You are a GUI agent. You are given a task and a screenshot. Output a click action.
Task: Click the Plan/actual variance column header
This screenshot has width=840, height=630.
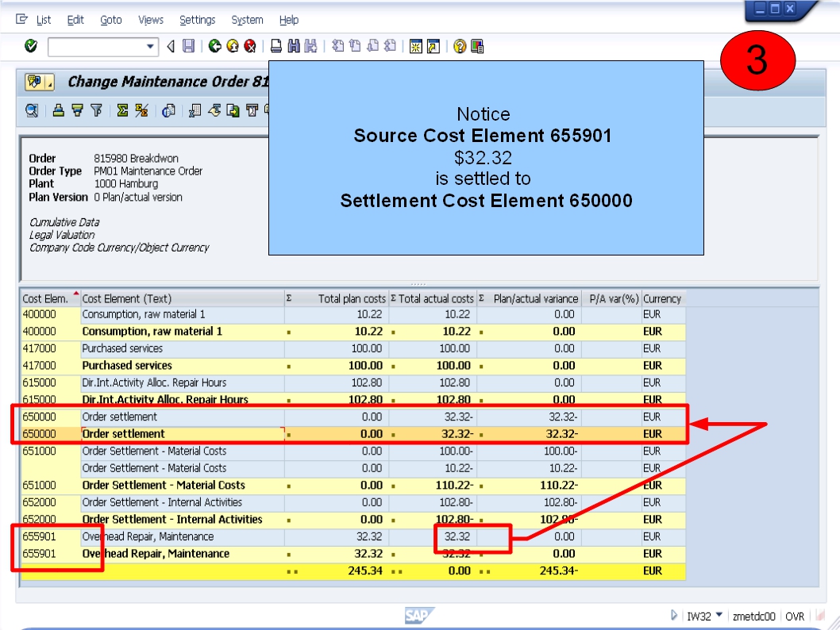(529, 298)
